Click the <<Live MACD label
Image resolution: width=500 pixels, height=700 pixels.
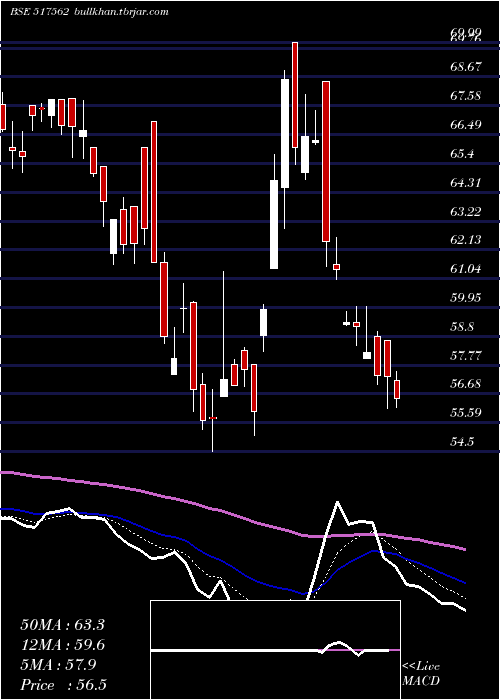pyautogui.click(x=421, y=673)
